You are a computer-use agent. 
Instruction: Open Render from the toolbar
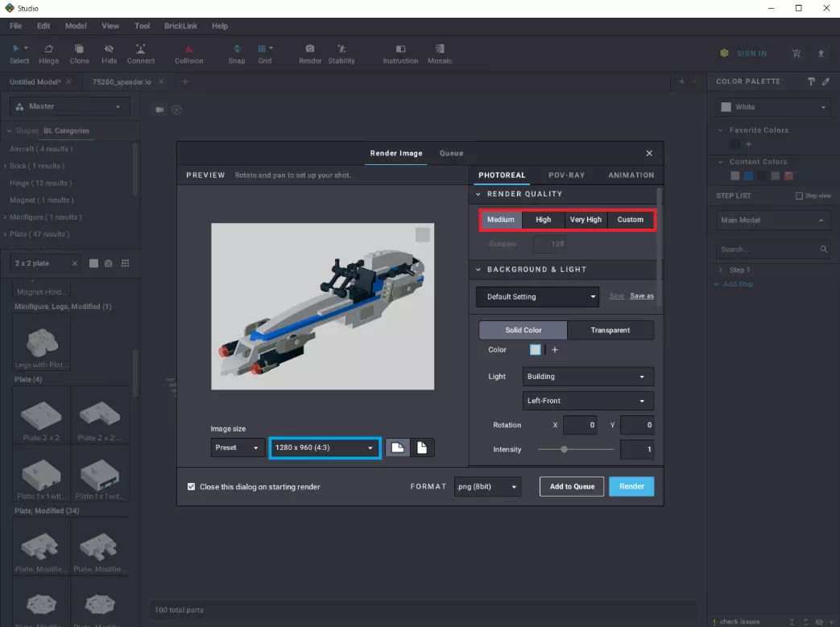[310, 54]
